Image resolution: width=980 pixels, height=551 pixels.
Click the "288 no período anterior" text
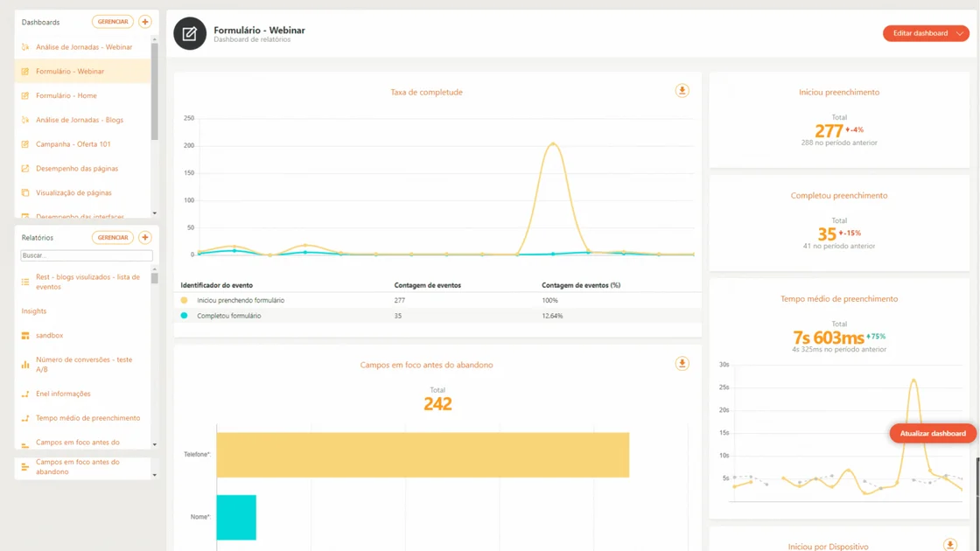coord(839,143)
